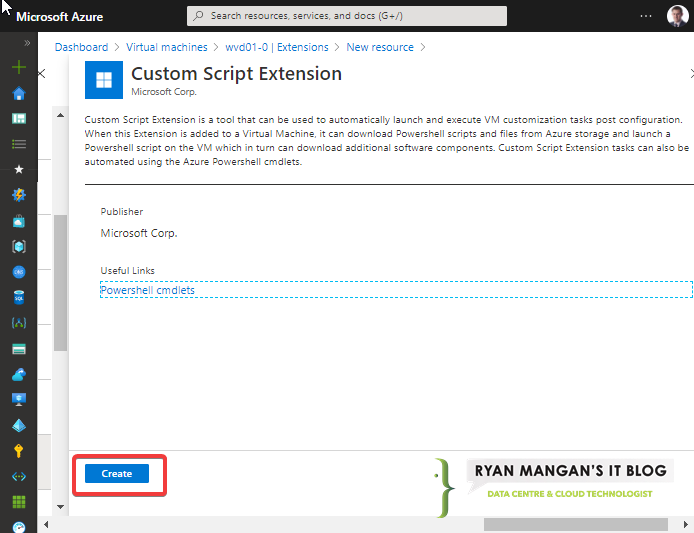Click the horizontal scrollbar thumb
The width and height of the screenshot is (694, 533).
pyautogui.click(x=575, y=525)
